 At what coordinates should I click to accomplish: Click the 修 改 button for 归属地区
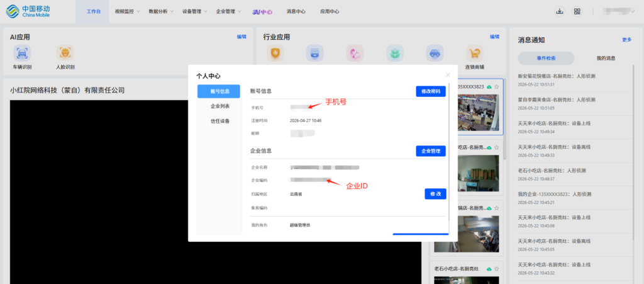point(435,194)
